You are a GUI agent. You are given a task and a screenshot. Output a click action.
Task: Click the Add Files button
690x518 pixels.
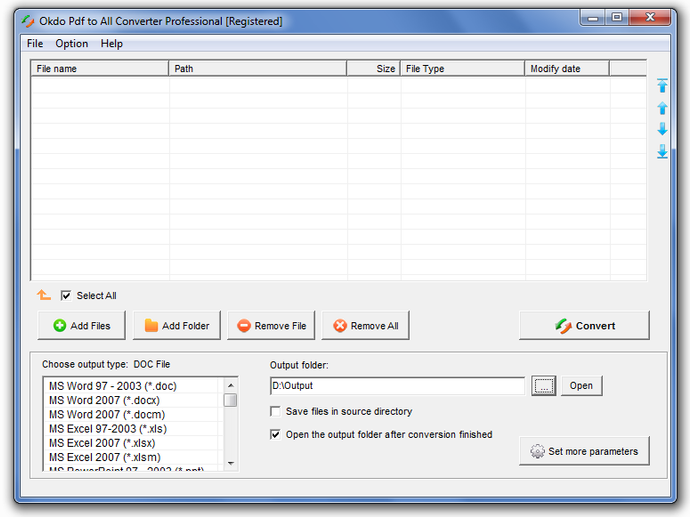[81, 326]
